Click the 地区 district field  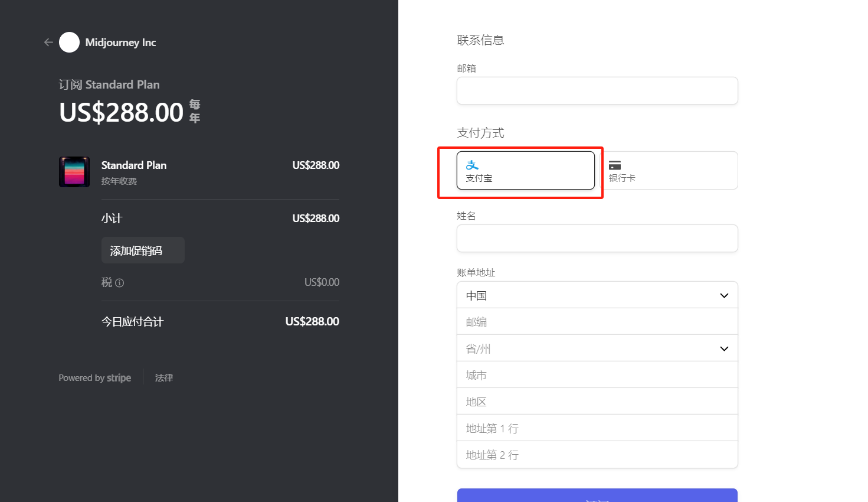pos(597,402)
